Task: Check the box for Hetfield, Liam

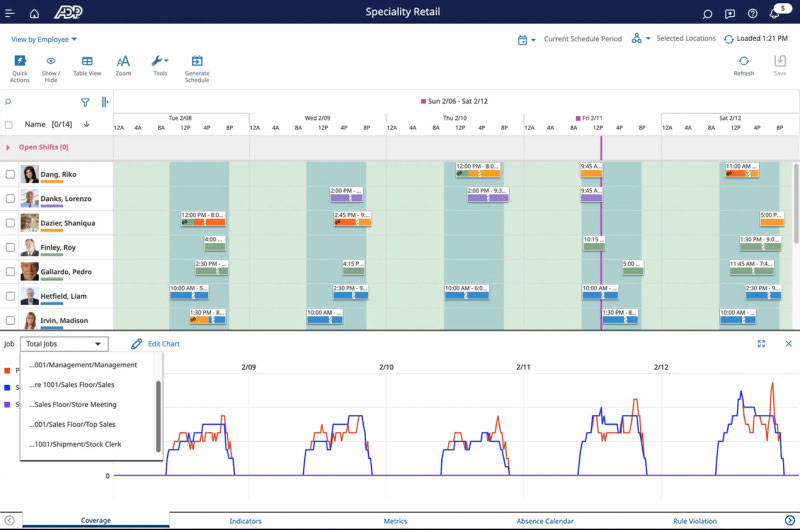Action: [10, 296]
